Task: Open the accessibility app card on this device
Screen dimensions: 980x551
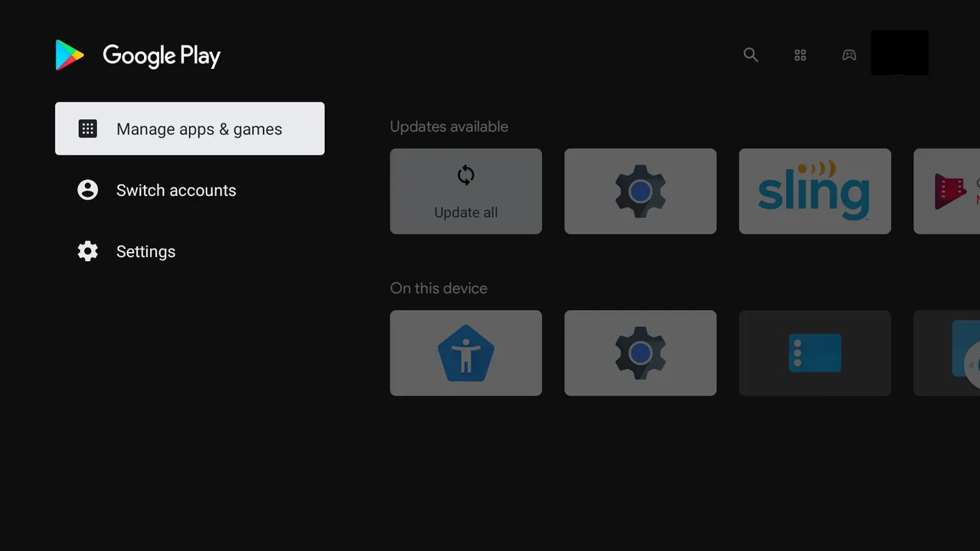Action: coord(465,353)
